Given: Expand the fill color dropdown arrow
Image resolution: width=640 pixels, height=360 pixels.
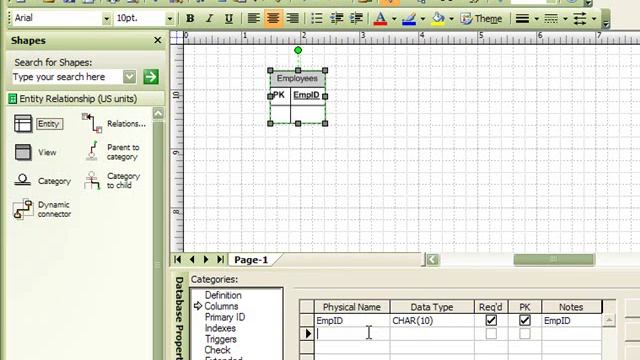Looking at the screenshot, I should click(x=451, y=19).
